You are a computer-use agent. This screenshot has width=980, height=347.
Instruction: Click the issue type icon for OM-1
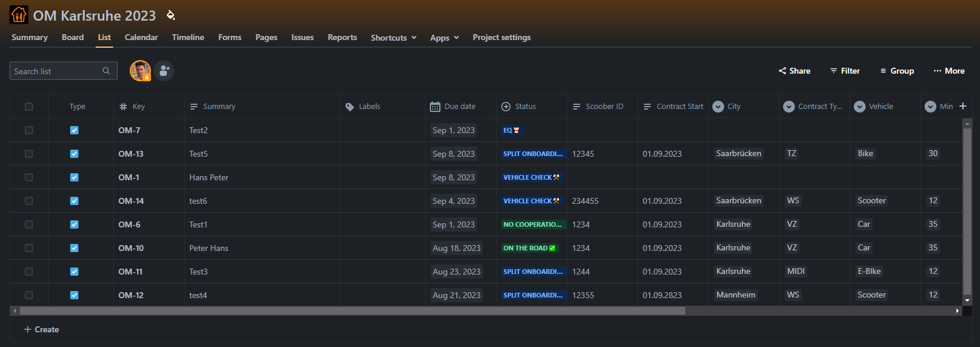point(74,177)
